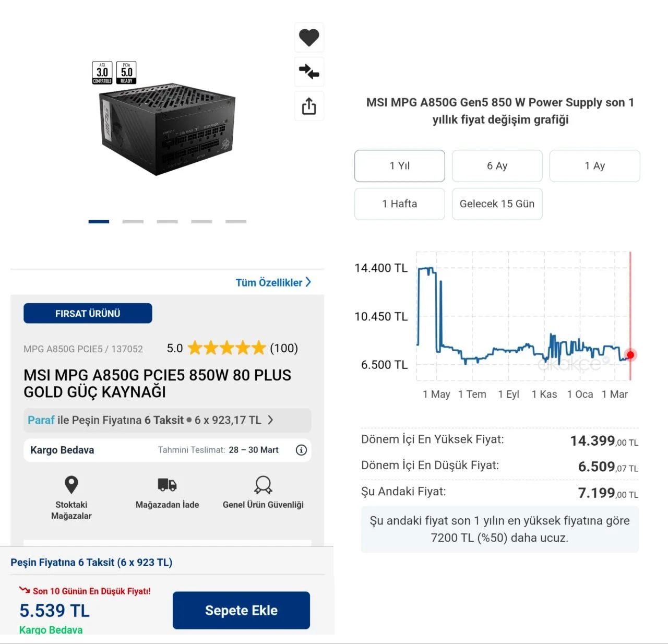The image size is (668, 644).
Task: Click the red current price marker on chart
Action: point(630,355)
